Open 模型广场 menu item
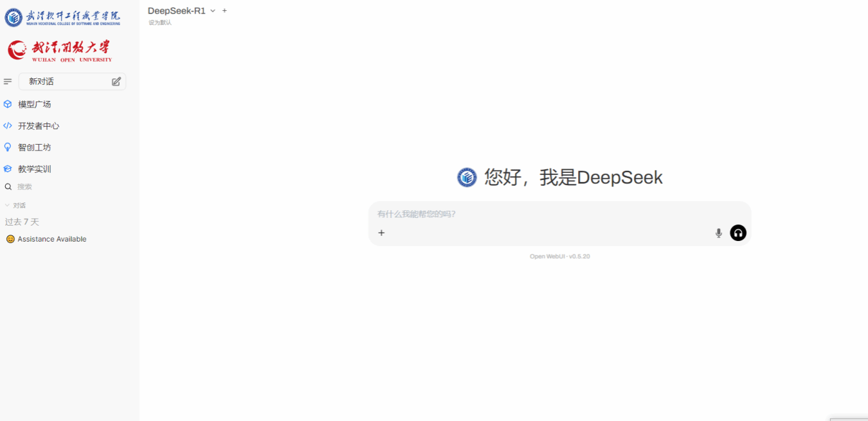The width and height of the screenshot is (868, 421). point(35,104)
